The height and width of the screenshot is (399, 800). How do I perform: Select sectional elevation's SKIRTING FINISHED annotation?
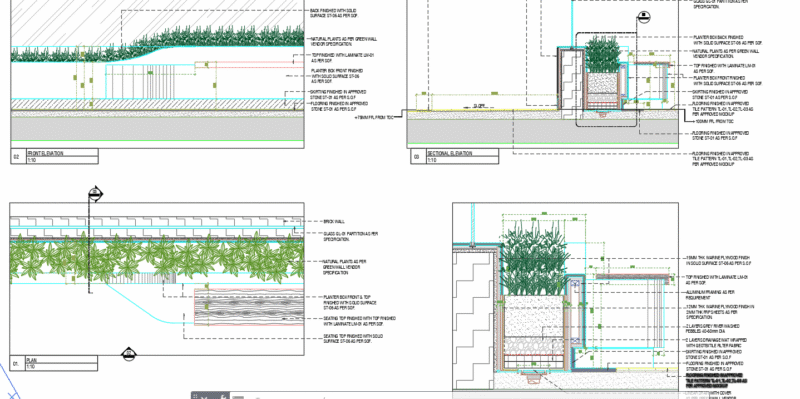coord(720,94)
